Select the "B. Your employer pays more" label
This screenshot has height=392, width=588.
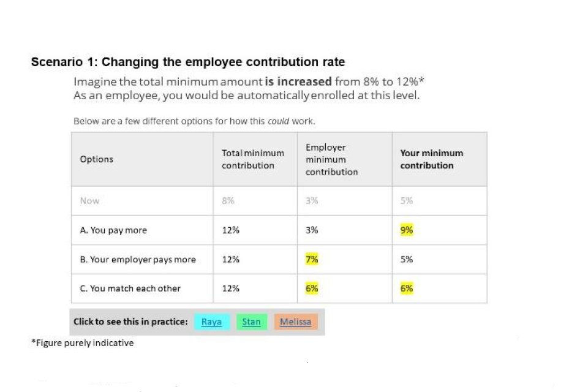click(x=138, y=260)
